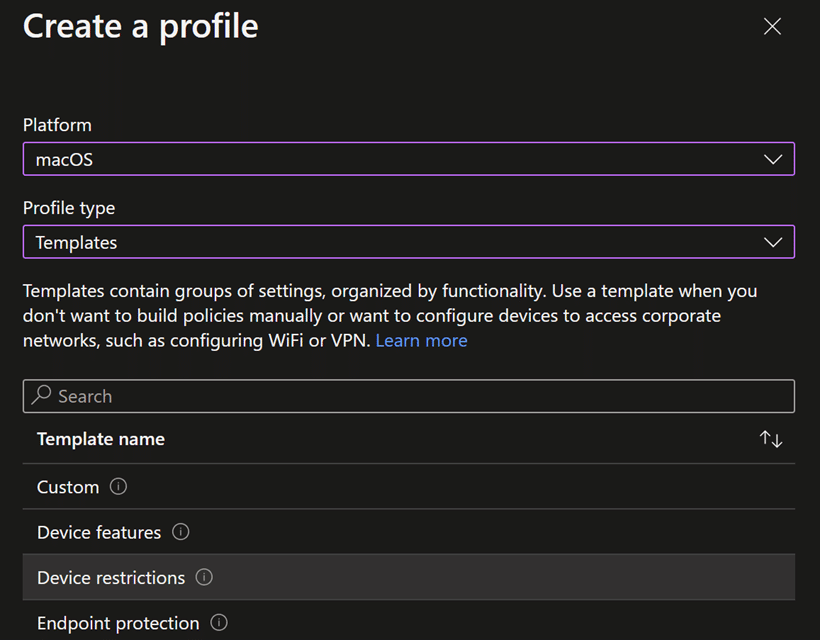Focus the Search templates input field
This screenshot has width=820, height=640.
[x=408, y=396]
